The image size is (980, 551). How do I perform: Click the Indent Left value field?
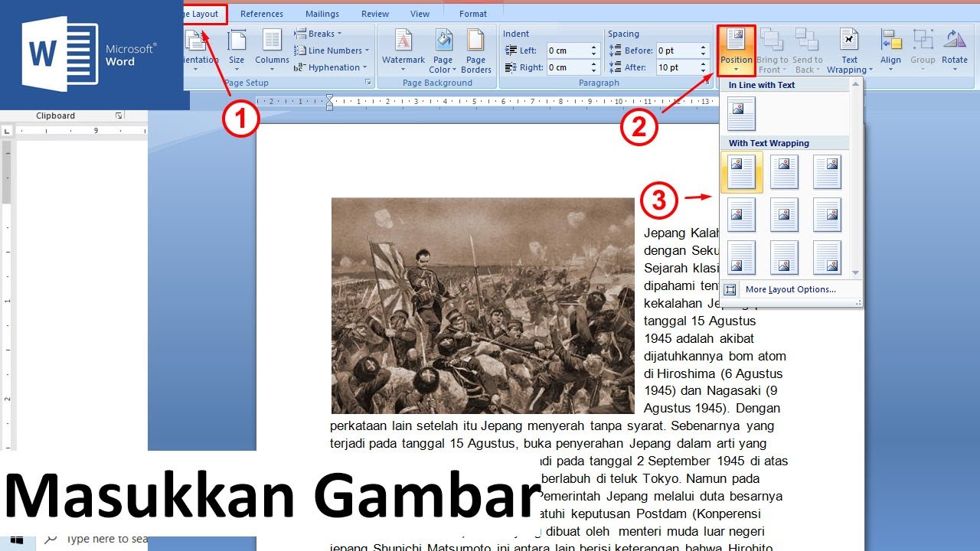click(567, 51)
